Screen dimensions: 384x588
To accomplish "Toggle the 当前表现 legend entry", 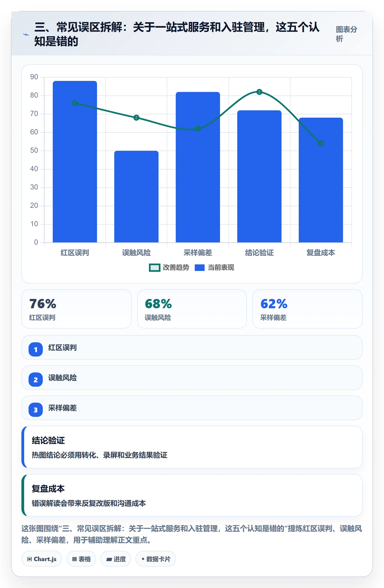I will tap(214, 267).
